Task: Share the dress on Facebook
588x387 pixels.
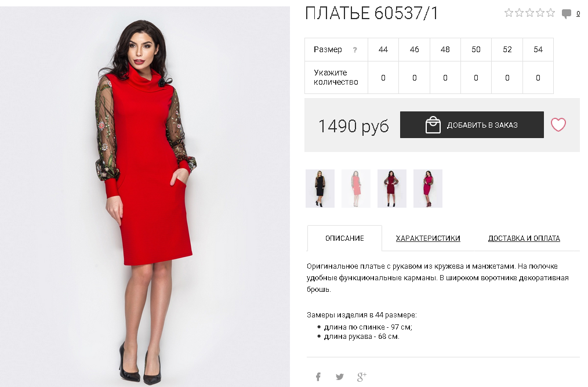Action: click(318, 377)
